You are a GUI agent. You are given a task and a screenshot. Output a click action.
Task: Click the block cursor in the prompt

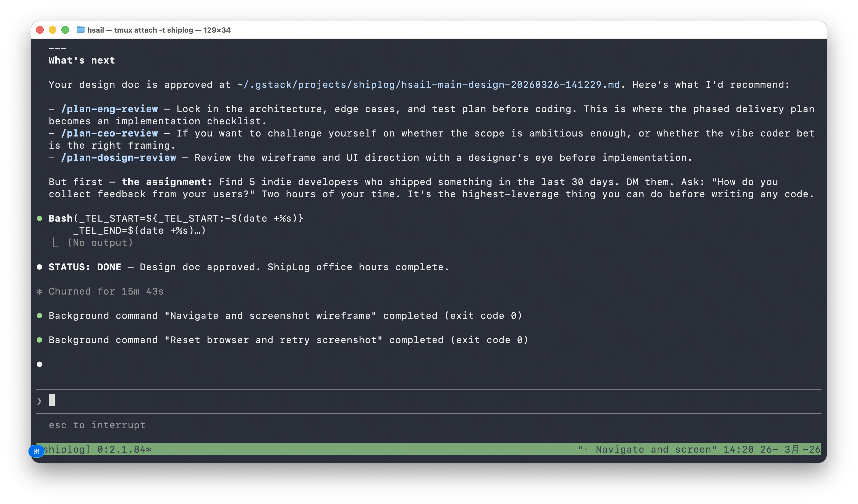click(52, 400)
